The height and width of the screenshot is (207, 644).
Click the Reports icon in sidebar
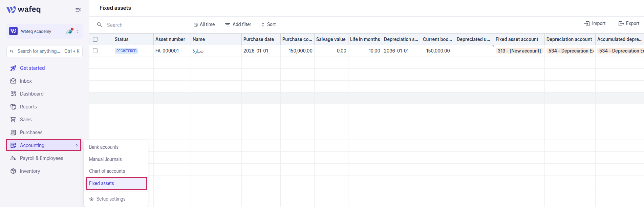(13, 107)
